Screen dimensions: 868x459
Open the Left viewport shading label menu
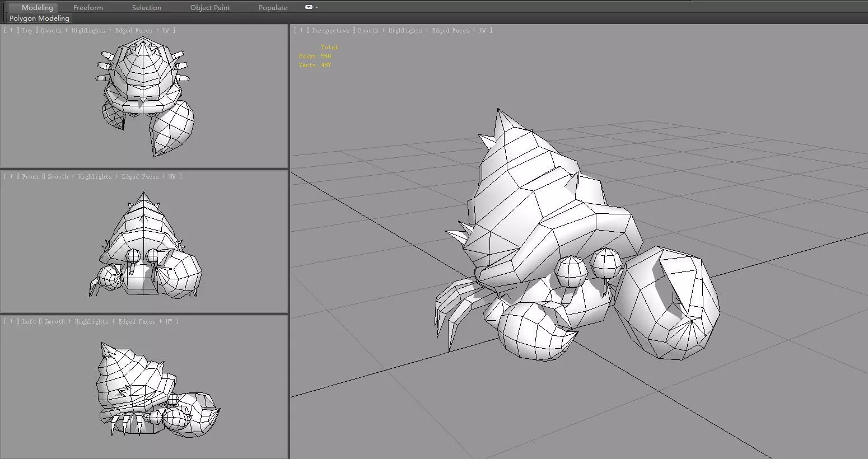click(x=108, y=321)
